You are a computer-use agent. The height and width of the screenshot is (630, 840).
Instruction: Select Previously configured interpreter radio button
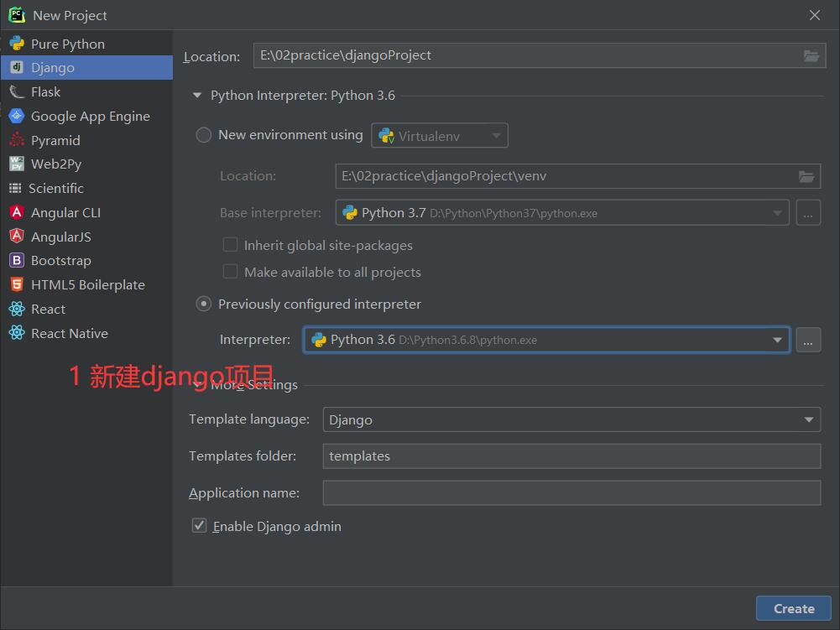[204, 305]
